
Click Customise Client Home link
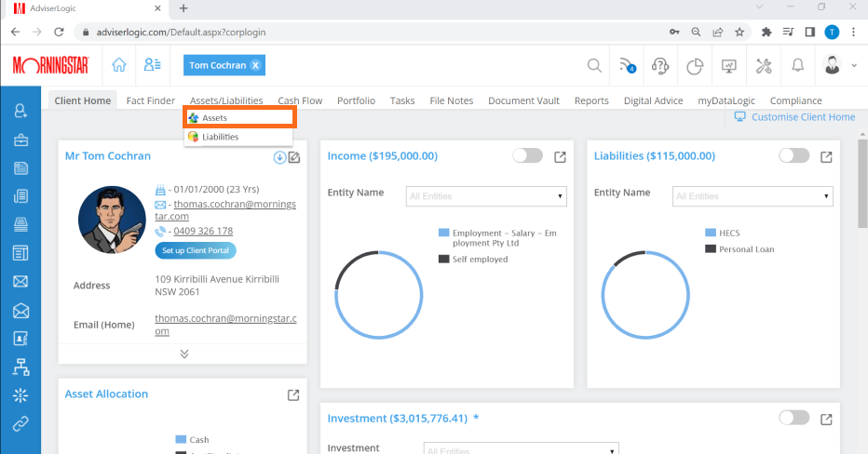[795, 116]
